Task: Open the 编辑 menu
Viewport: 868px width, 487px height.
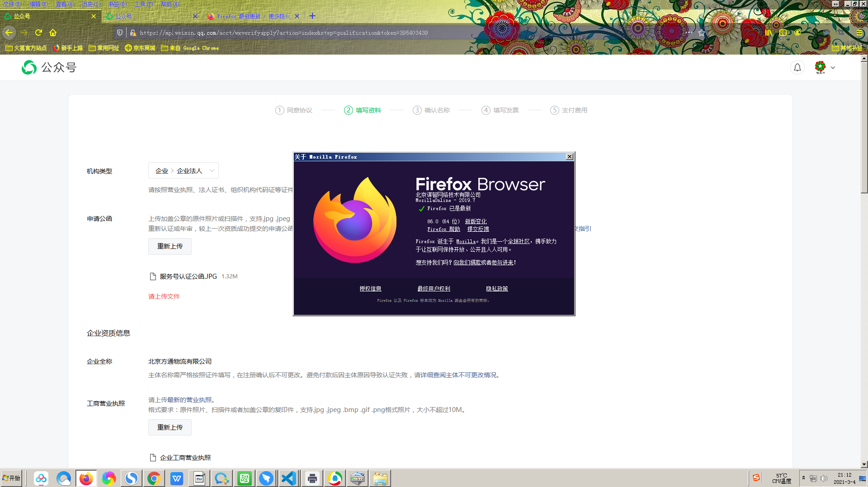Action: 38,4
